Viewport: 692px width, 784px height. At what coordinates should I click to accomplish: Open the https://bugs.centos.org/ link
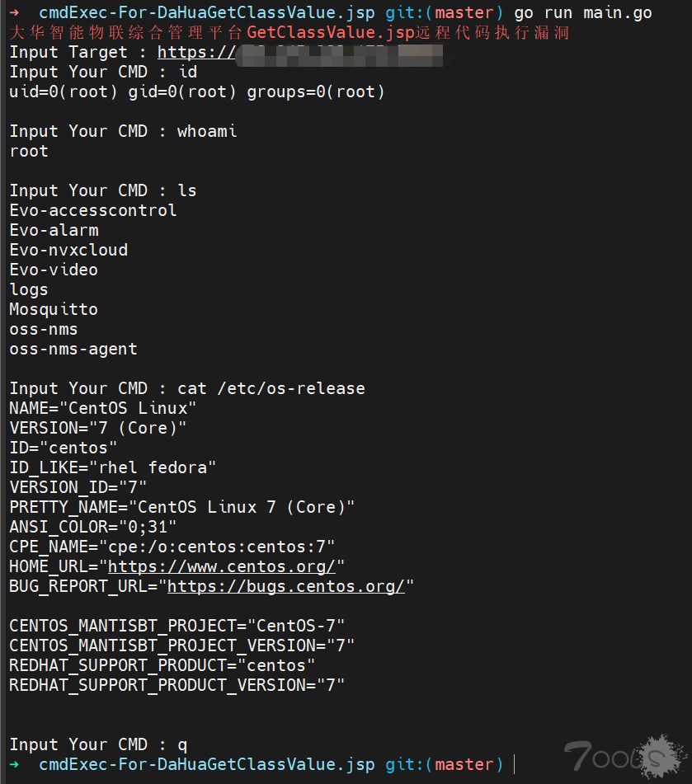[285, 586]
